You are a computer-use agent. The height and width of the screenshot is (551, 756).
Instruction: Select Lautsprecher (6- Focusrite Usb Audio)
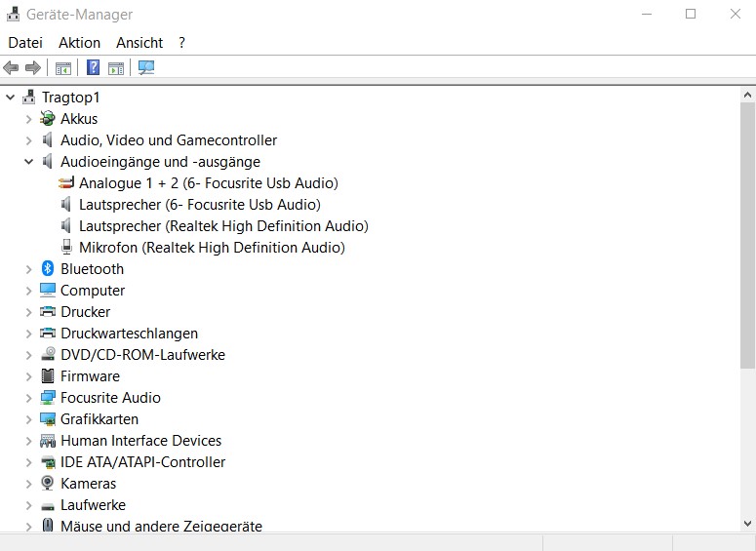(x=200, y=205)
